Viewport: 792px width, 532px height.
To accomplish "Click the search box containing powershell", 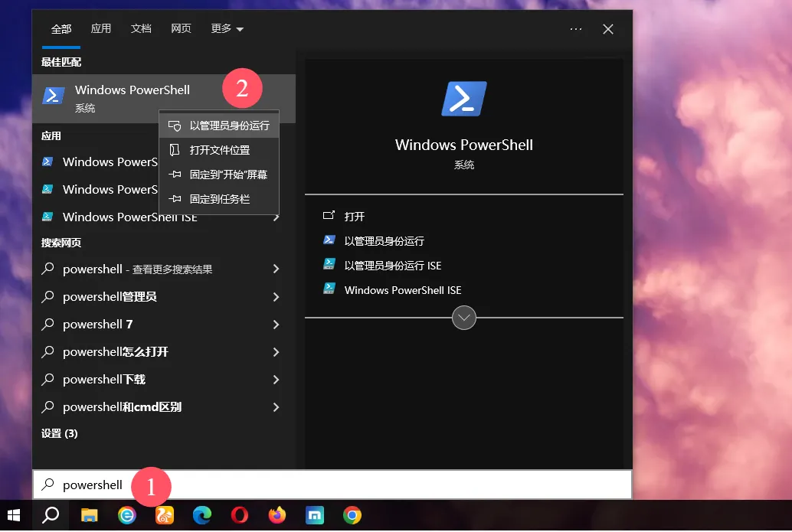I will [332, 485].
